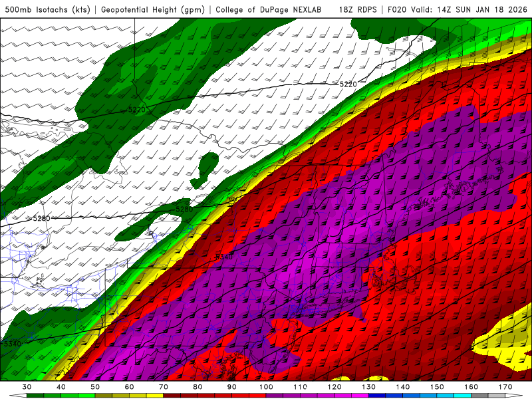This screenshot has height=399, width=532.
Task: Click the 5220 contour label in the white area
Action: click(x=348, y=84)
